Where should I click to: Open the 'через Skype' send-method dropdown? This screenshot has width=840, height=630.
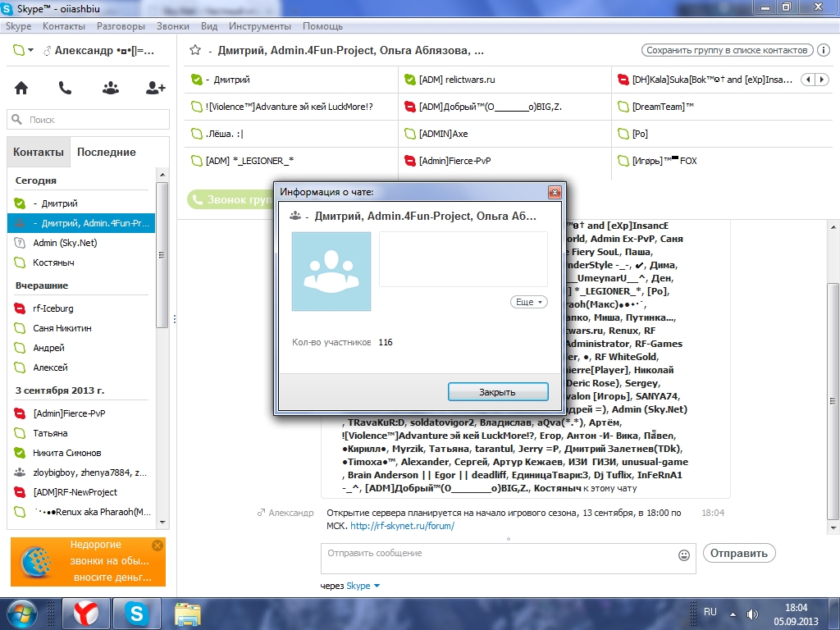(363, 586)
